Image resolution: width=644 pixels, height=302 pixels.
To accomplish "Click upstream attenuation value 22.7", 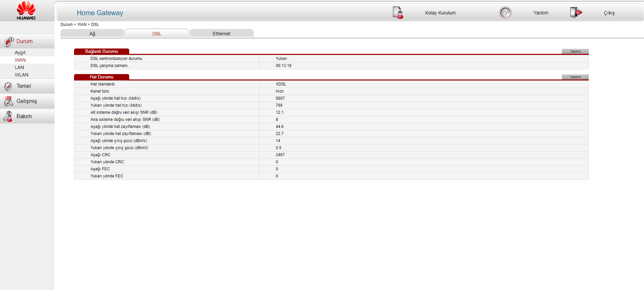I will 279,134.
